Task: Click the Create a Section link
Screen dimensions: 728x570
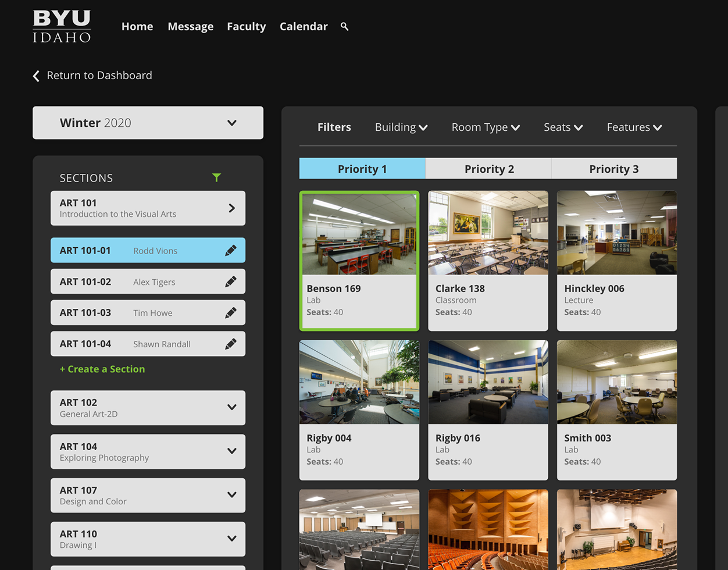Action: pyautogui.click(x=102, y=369)
